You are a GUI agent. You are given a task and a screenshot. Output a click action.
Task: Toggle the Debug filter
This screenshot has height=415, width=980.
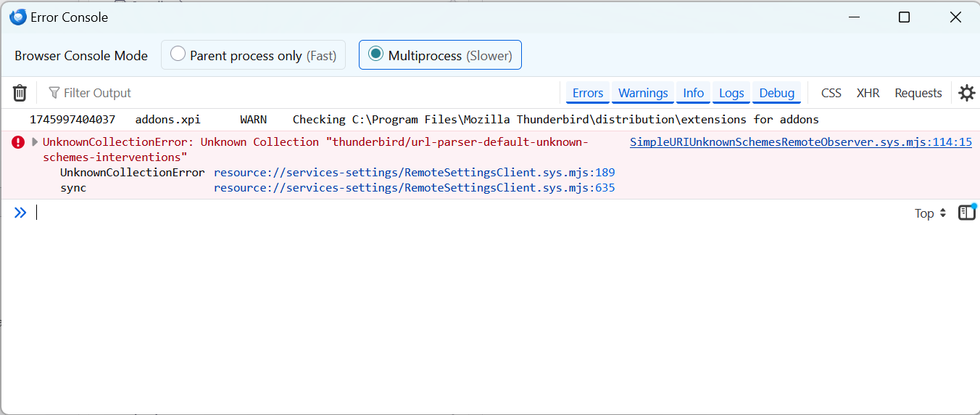click(777, 93)
